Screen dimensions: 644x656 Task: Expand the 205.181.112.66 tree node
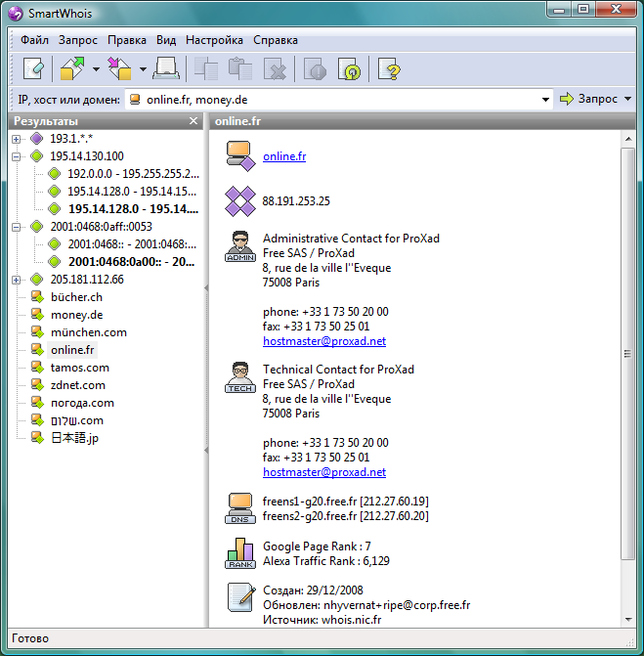pyautogui.click(x=17, y=280)
